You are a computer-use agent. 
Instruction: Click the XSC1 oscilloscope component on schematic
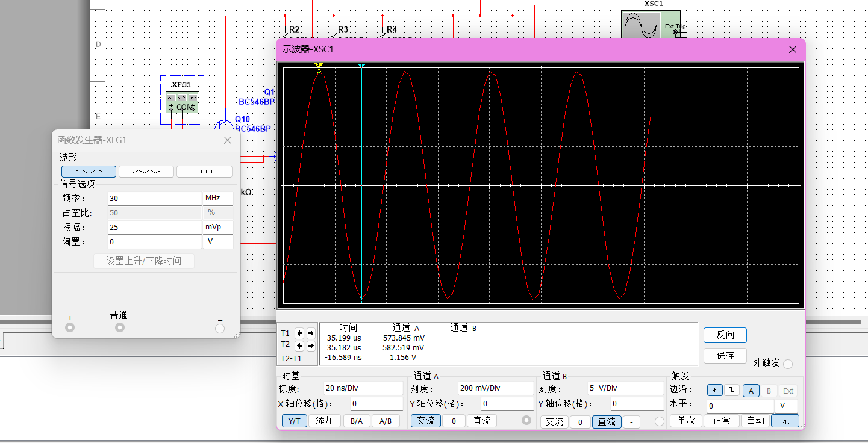point(651,24)
